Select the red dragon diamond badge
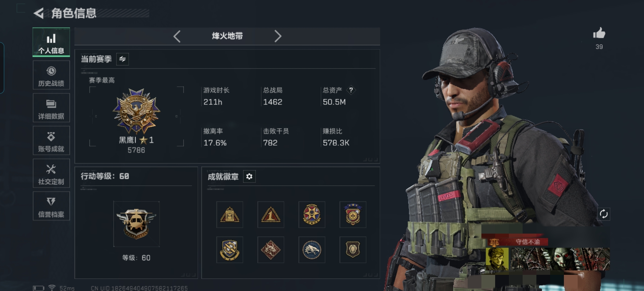Image resolution: width=644 pixels, height=291 pixels. pyautogui.click(x=271, y=250)
